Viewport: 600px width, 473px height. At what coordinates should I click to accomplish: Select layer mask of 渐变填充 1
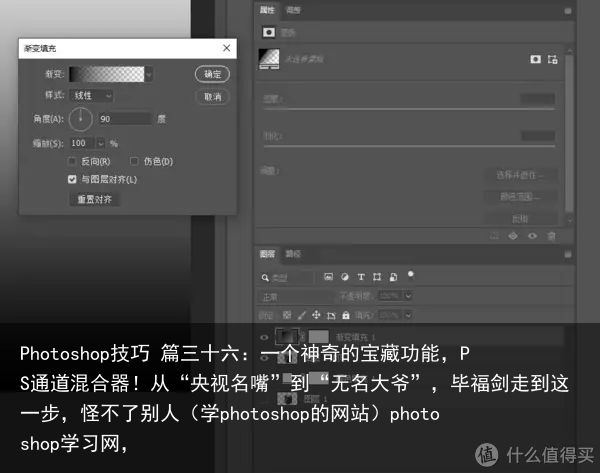click(x=319, y=337)
